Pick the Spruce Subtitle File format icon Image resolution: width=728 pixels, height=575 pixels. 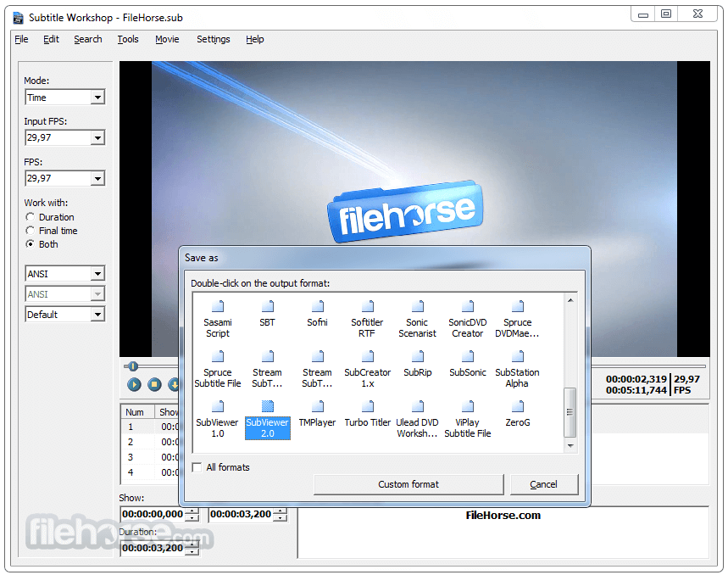click(218, 356)
